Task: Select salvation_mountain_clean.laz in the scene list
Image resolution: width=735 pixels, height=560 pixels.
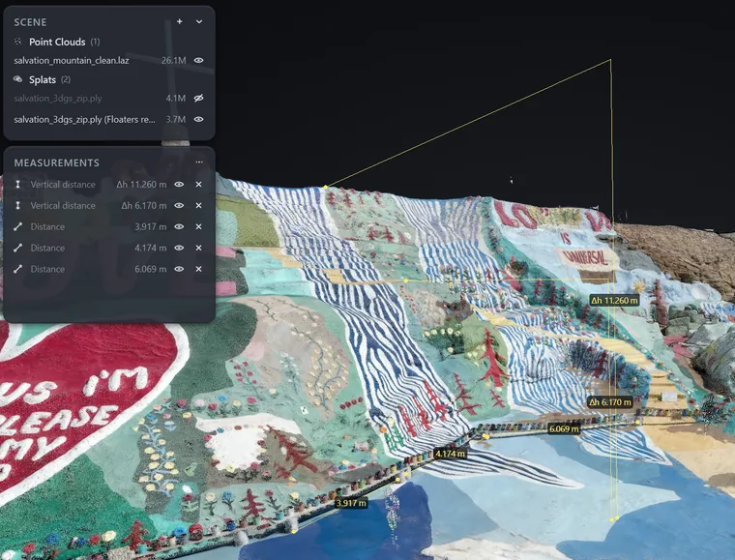Action: point(72,61)
